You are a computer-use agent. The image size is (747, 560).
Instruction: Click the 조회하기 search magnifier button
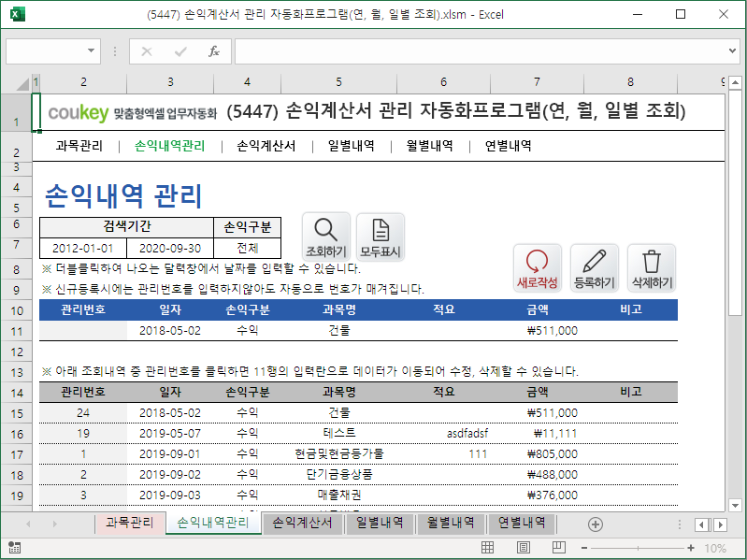pyautogui.click(x=326, y=237)
